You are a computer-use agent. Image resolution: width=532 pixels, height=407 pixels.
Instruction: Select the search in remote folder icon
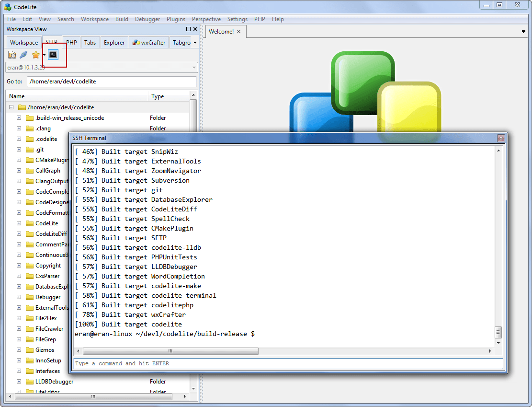point(11,55)
